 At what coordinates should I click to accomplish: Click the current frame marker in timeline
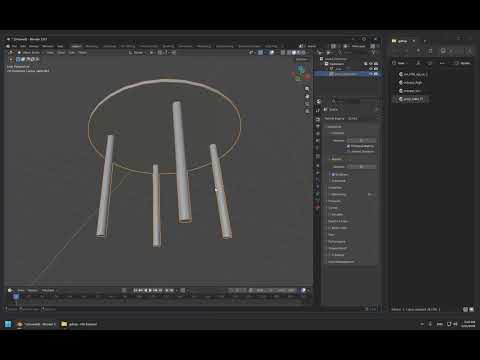click(16, 296)
